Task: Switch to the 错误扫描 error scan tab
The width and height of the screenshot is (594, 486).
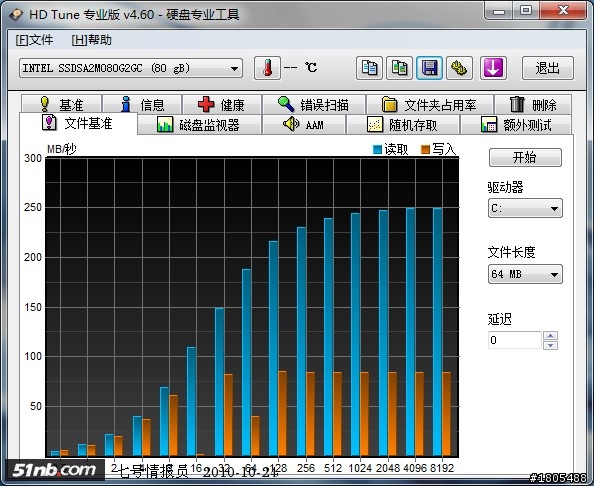Action: point(314,104)
